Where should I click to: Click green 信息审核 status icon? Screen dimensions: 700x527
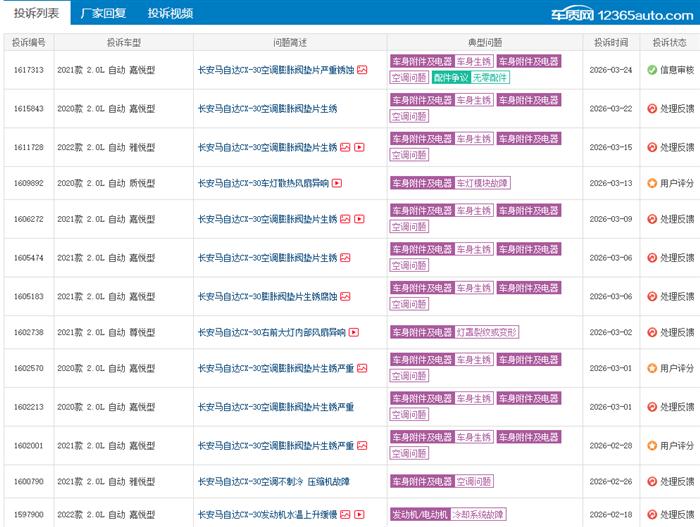click(x=651, y=70)
